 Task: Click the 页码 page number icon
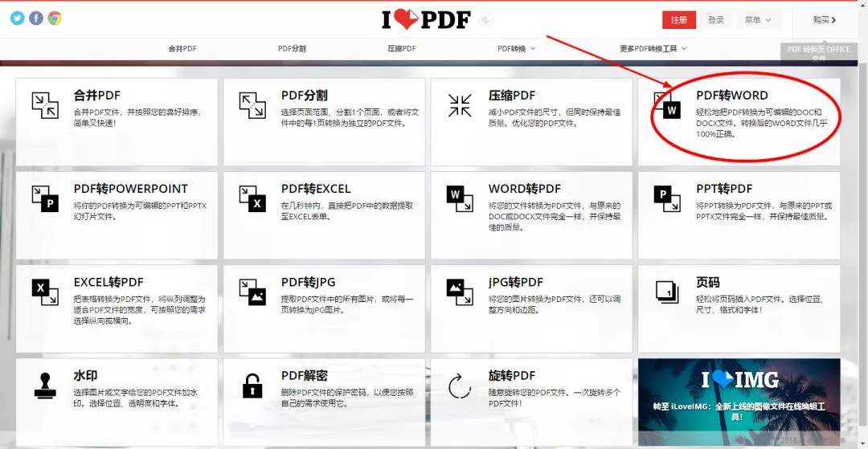point(667,292)
